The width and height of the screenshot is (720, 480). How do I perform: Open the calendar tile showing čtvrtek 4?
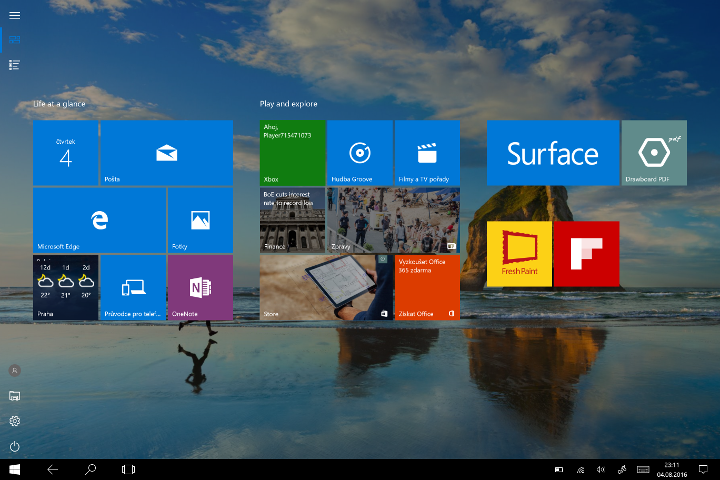click(66, 153)
